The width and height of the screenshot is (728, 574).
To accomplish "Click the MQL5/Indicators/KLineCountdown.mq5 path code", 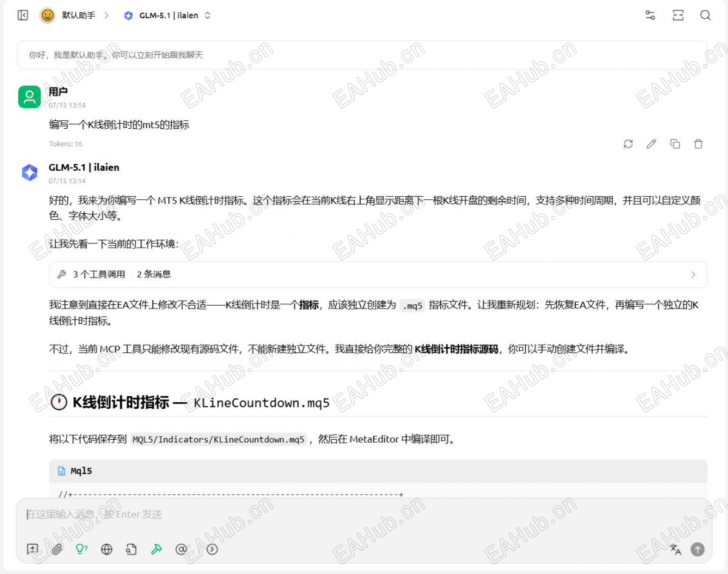I will (x=218, y=439).
